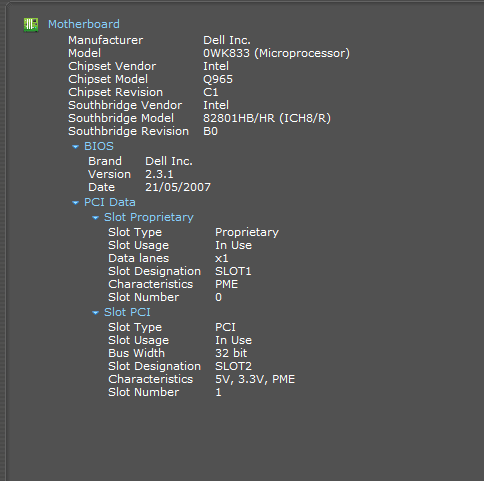484x481 pixels.
Task: Select Chipset Model value Q965
Action: (218, 79)
